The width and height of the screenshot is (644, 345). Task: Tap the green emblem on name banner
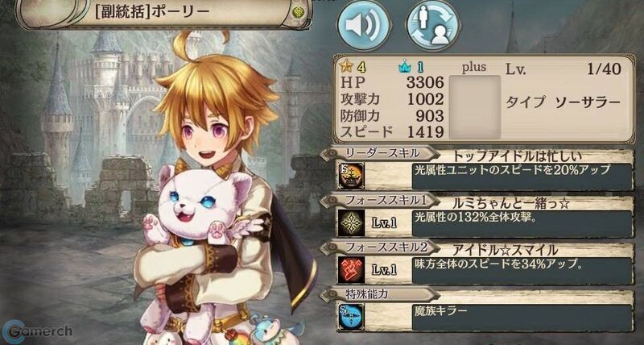click(x=296, y=13)
